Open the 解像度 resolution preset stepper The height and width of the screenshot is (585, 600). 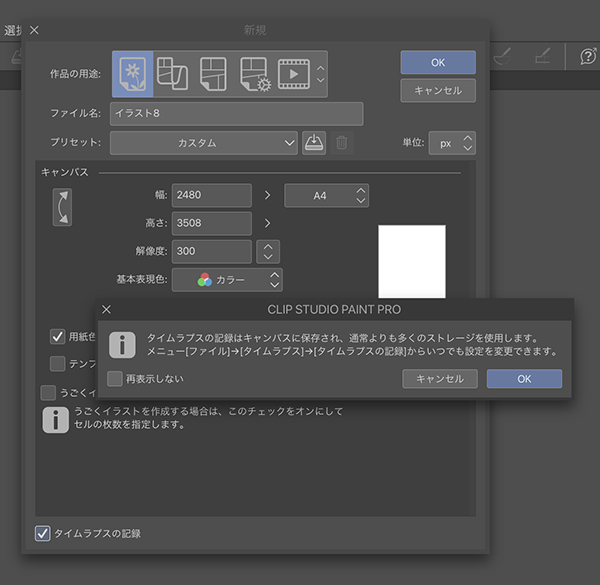pyautogui.click(x=268, y=251)
